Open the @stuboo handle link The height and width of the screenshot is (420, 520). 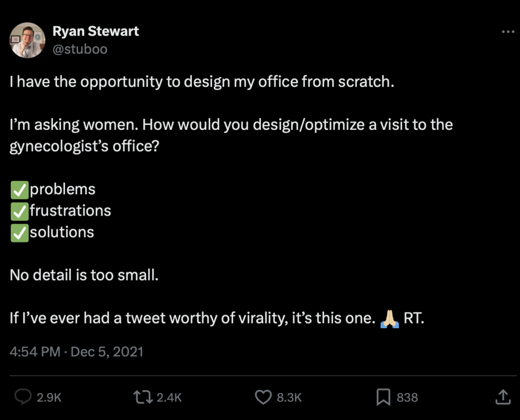[x=80, y=50]
